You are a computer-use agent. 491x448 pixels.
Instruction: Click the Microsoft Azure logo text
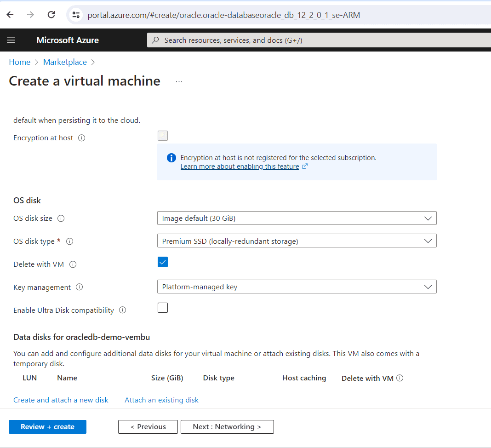(68, 40)
